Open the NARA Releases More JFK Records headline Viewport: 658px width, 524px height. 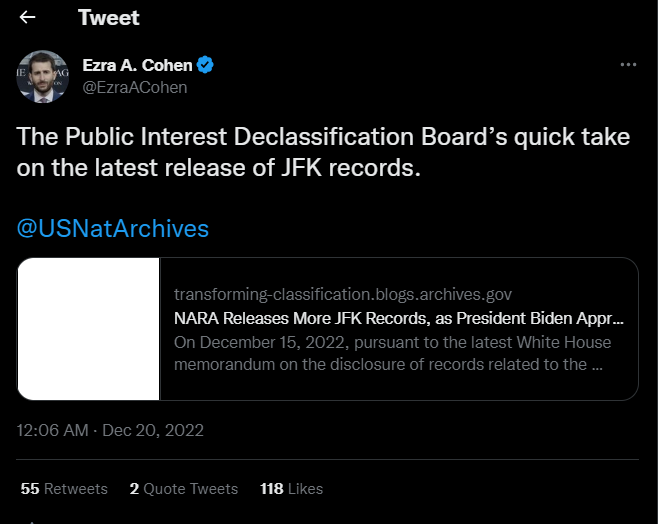[399, 318]
